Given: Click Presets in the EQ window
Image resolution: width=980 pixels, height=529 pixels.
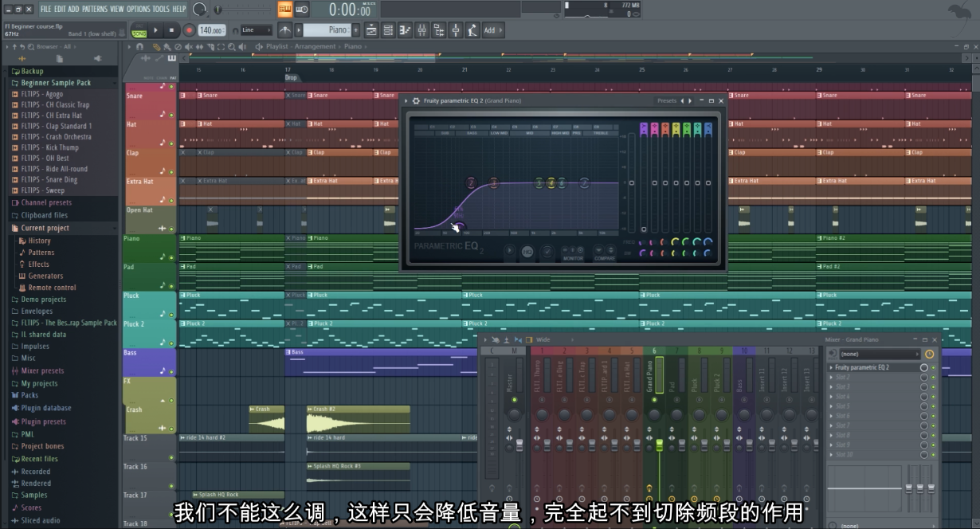Looking at the screenshot, I should pos(666,101).
